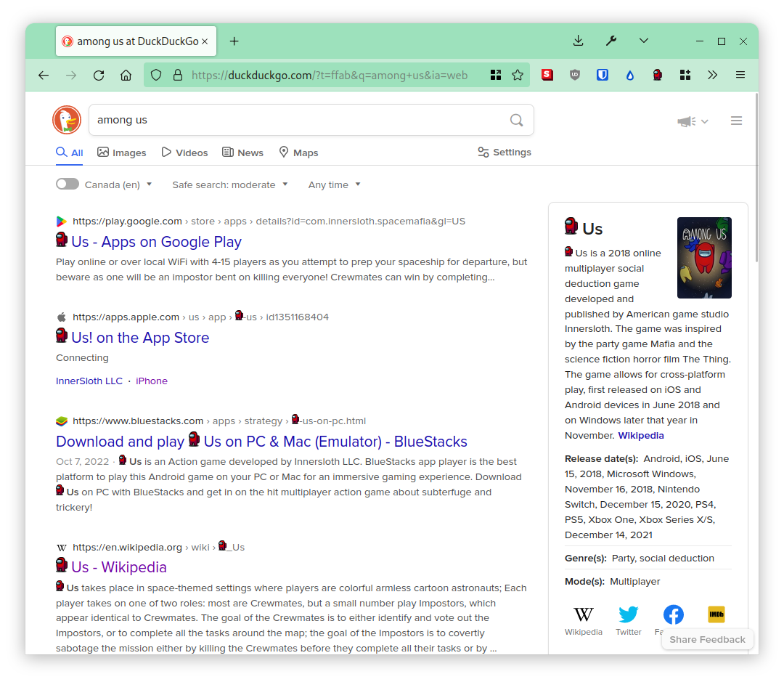Expand the Any time filter dropdown

tap(334, 184)
